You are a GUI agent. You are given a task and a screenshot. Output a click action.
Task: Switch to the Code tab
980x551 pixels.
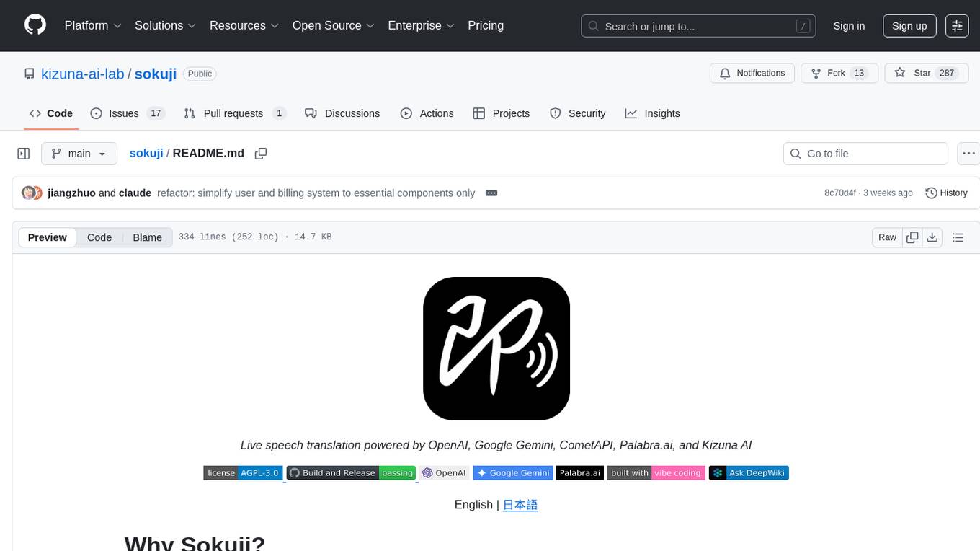click(x=51, y=113)
